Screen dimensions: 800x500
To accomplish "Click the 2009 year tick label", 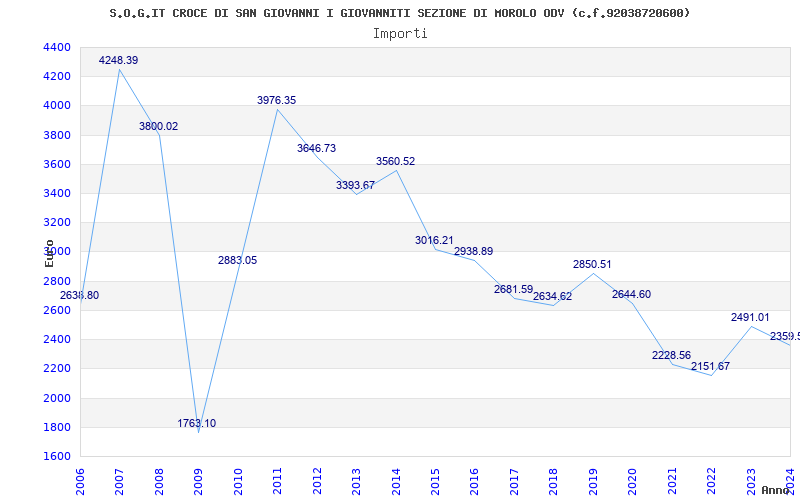I will coord(198,481).
